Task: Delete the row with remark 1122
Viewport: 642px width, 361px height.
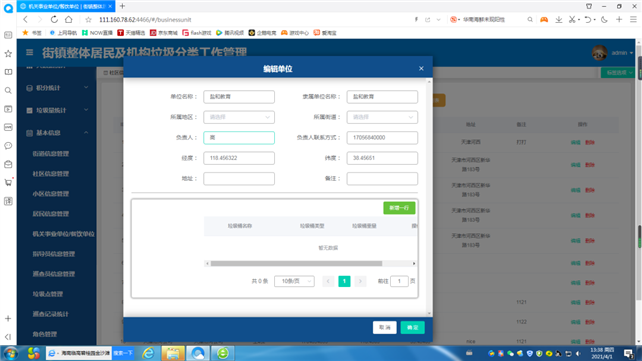Action: point(590,322)
